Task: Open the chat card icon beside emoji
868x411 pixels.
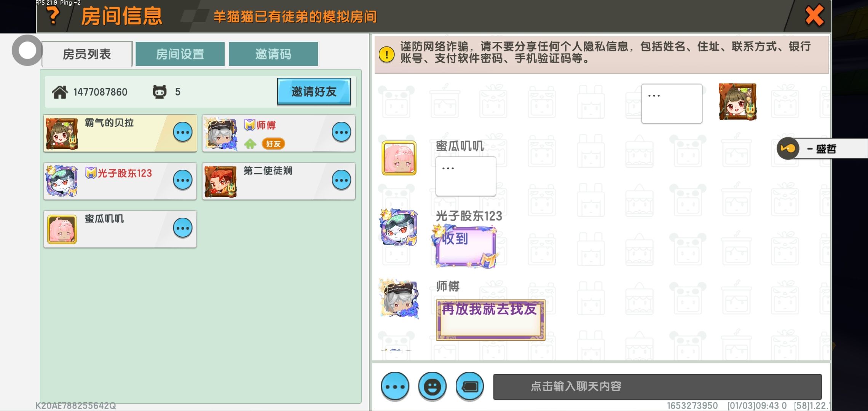Action: point(470,387)
